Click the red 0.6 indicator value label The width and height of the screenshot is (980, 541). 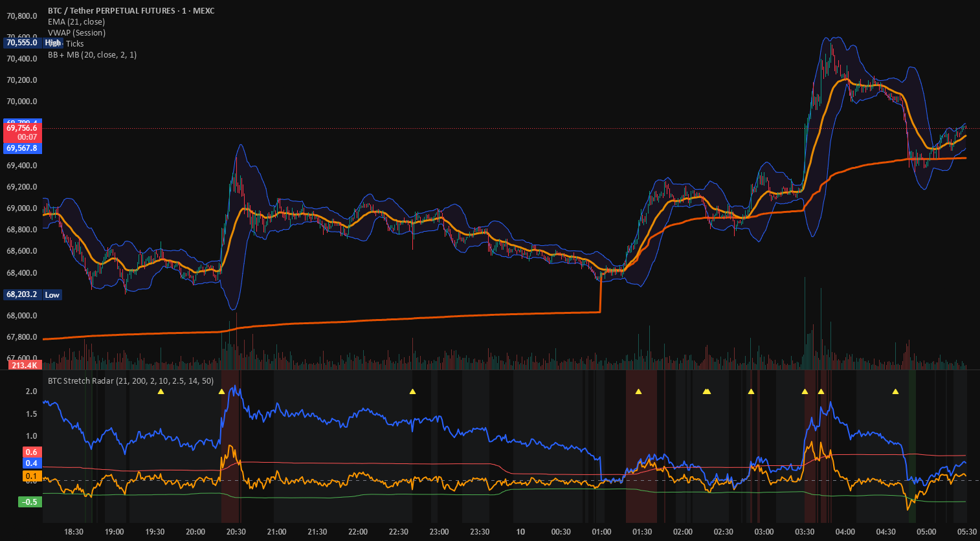[x=32, y=452]
